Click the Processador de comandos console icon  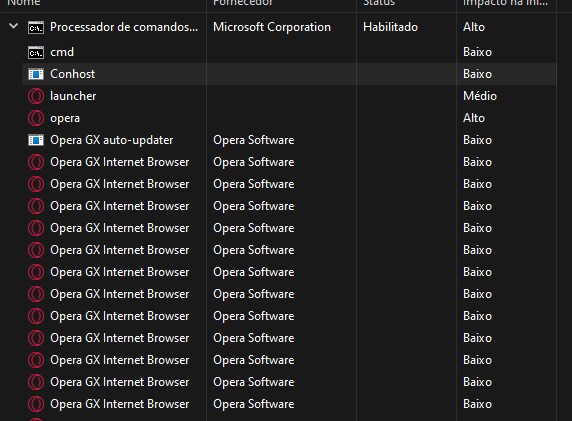pos(36,27)
